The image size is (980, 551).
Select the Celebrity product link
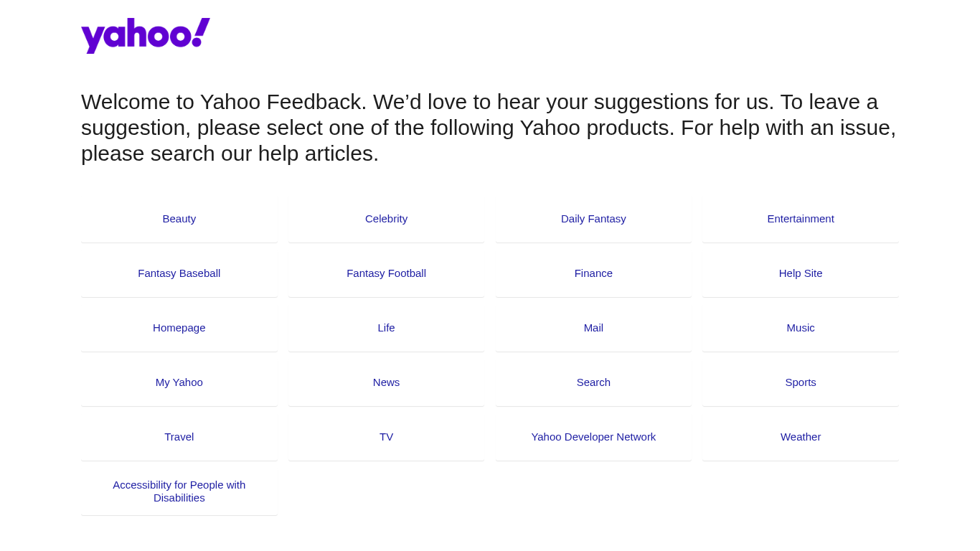[x=386, y=219]
